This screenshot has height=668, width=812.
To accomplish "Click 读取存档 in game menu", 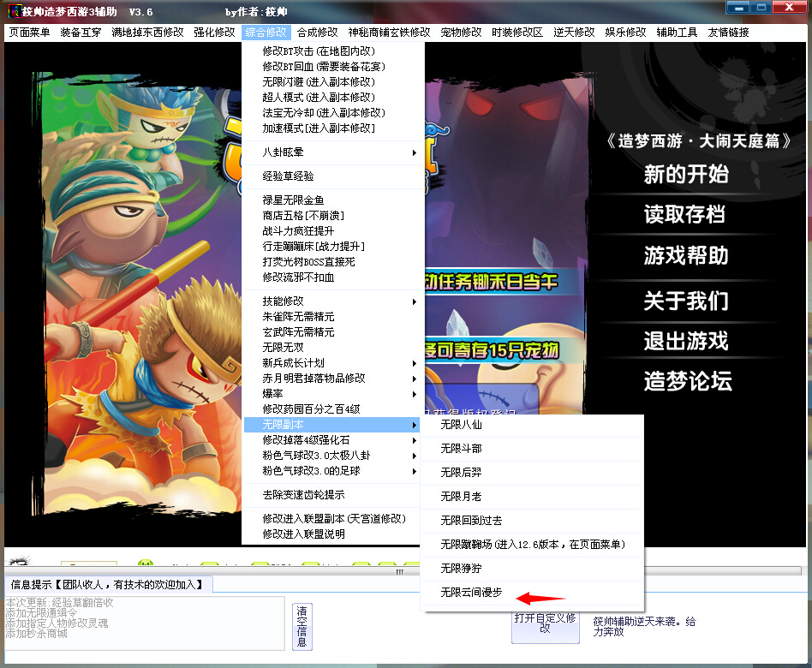I will pyautogui.click(x=684, y=214).
